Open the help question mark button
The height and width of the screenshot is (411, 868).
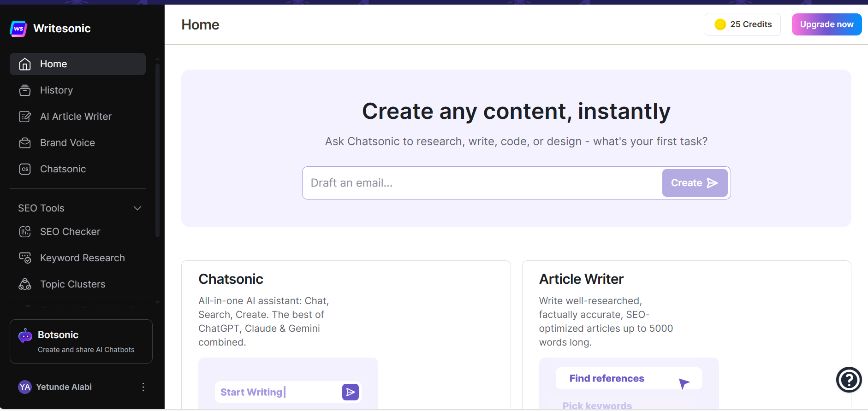849,380
